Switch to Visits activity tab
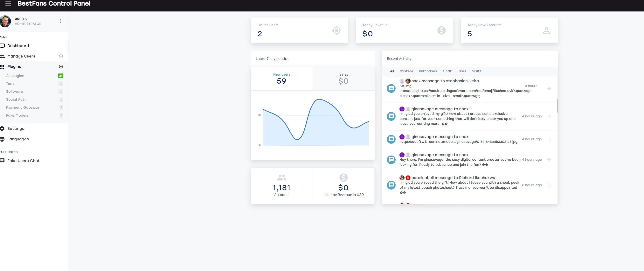Screen dimensions: 644x271 [477, 71]
